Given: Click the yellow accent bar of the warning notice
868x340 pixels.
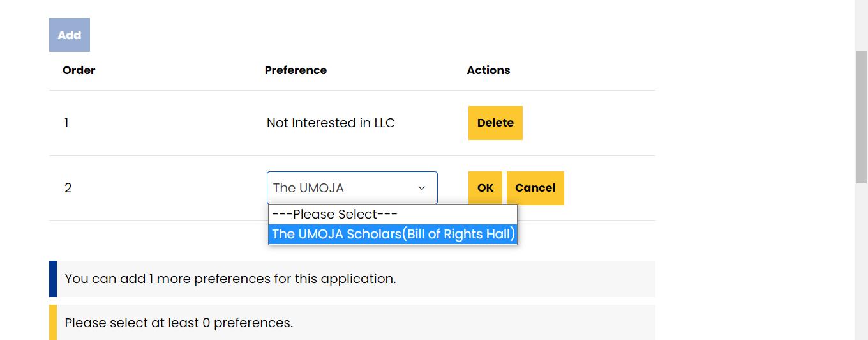Looking at the screenshot, I should 53,323.
